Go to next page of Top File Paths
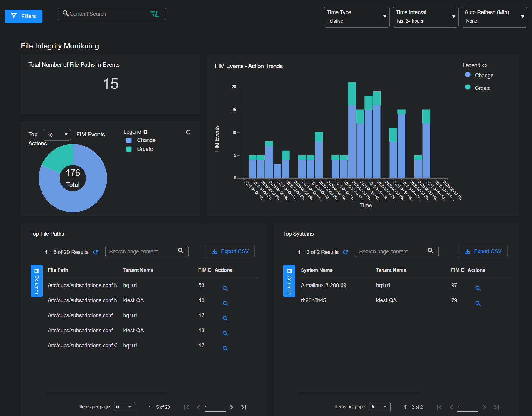 (232, 407)
